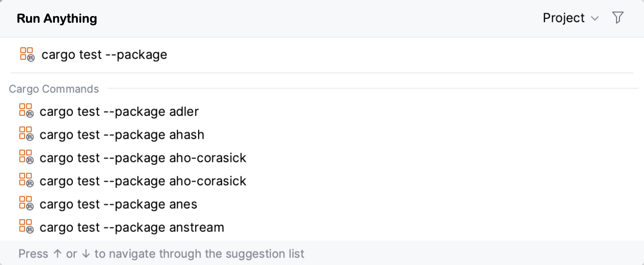
Task: Run the 'cargo test --package anes' suggestion
Action: (x=118, y=204)
